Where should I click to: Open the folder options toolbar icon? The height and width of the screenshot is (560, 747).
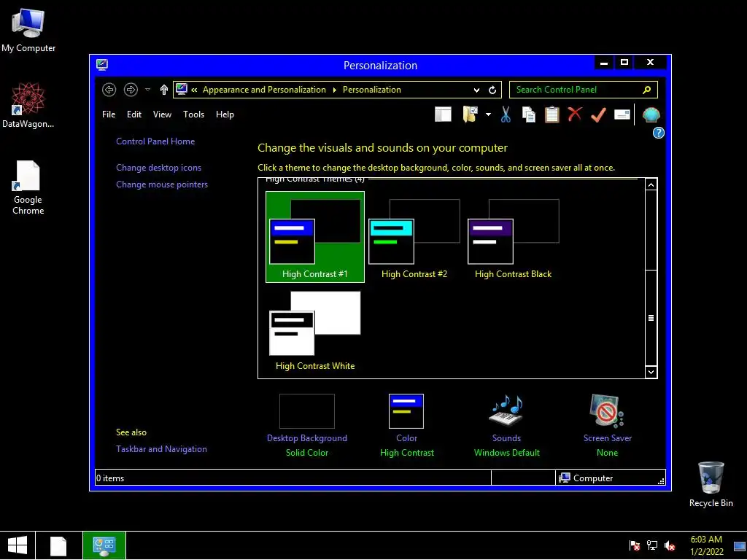click(471, 114)
